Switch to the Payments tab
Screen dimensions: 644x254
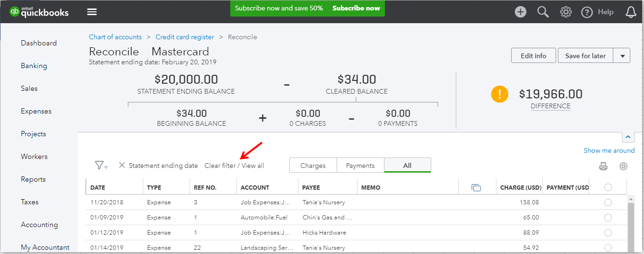(x=360, y=166)
